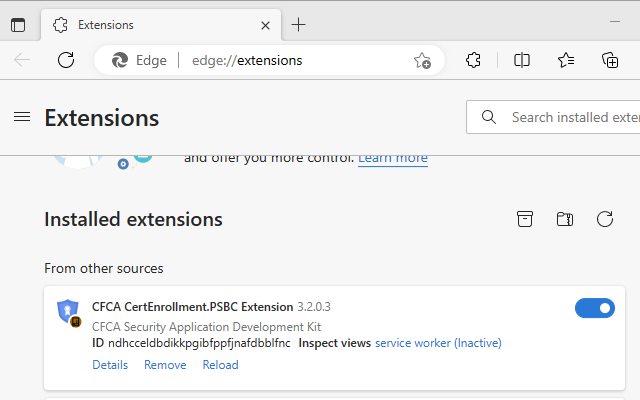Viewport: 640px width, 400px height.
Task: Click the update extensions reload icon
Action: (x=604, y=219)
